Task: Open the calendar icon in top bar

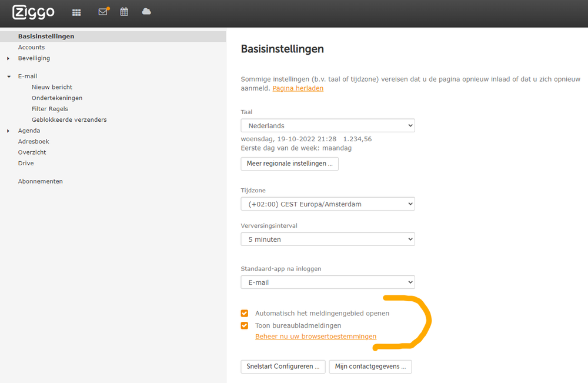Action: point(124,12)
